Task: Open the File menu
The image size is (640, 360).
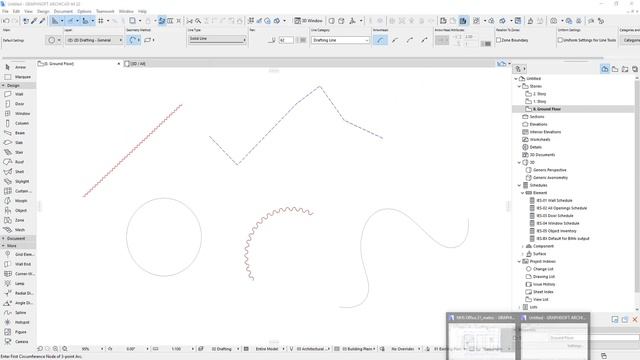Action: click(5, 11)
